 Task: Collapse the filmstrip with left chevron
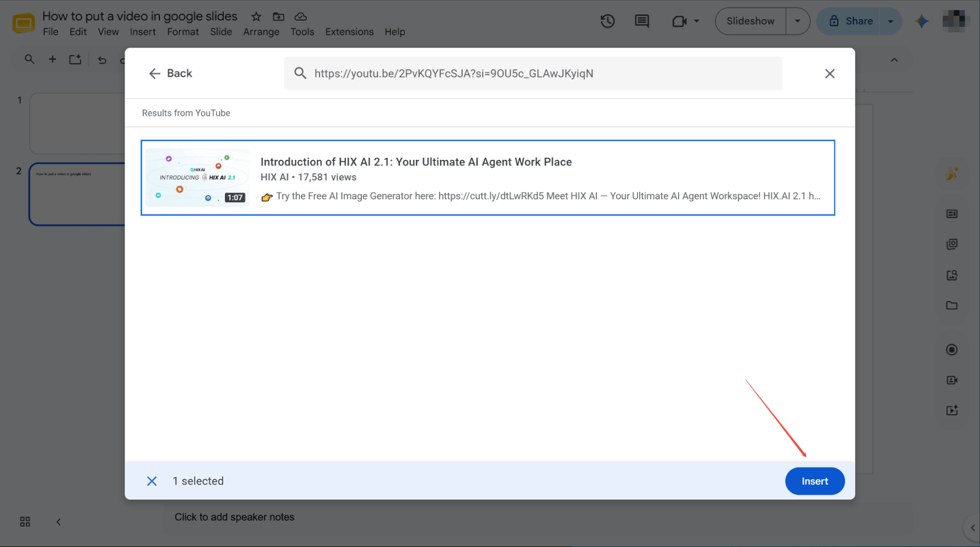coord(58,522)
